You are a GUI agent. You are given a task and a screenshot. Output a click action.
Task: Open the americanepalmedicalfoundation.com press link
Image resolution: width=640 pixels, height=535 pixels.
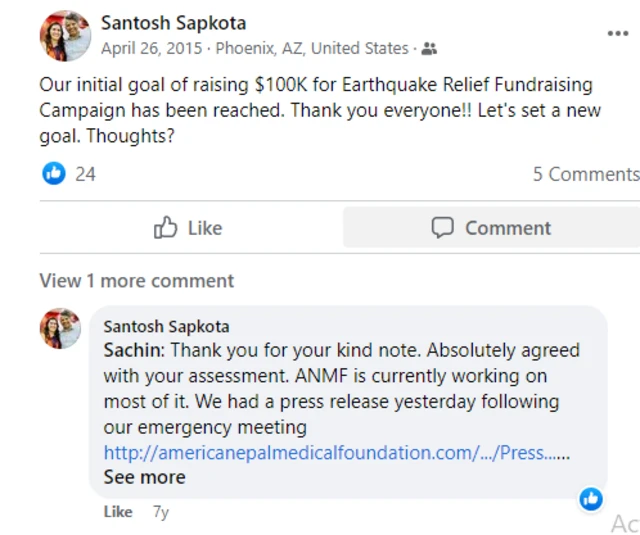pos(336,452)
